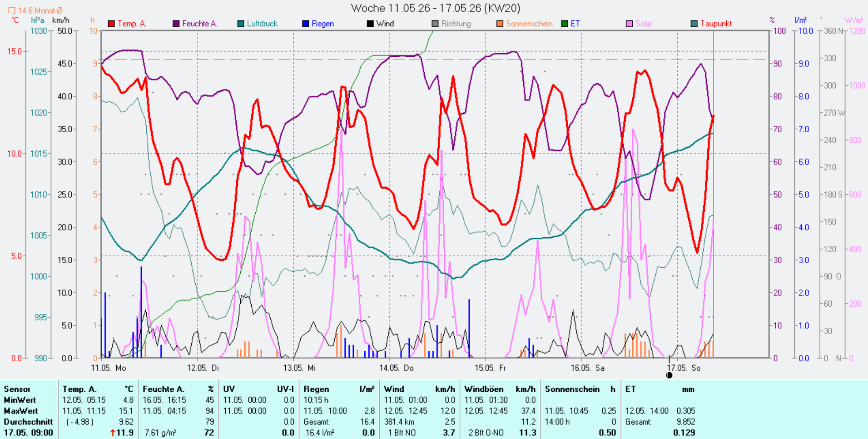The image size is (868, 439).
Task: Click the red Temp. A. legend swatch
Action: click(111, 24)
